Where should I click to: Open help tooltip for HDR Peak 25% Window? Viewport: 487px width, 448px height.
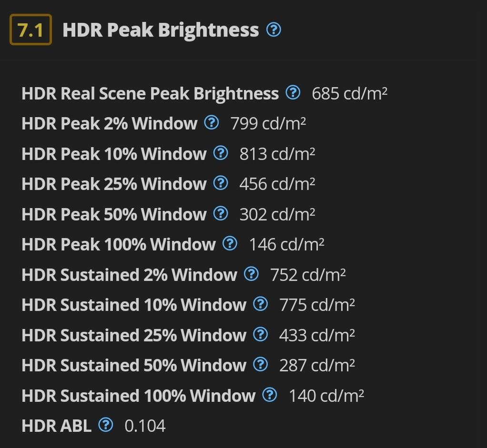click(x=221, y=183)
